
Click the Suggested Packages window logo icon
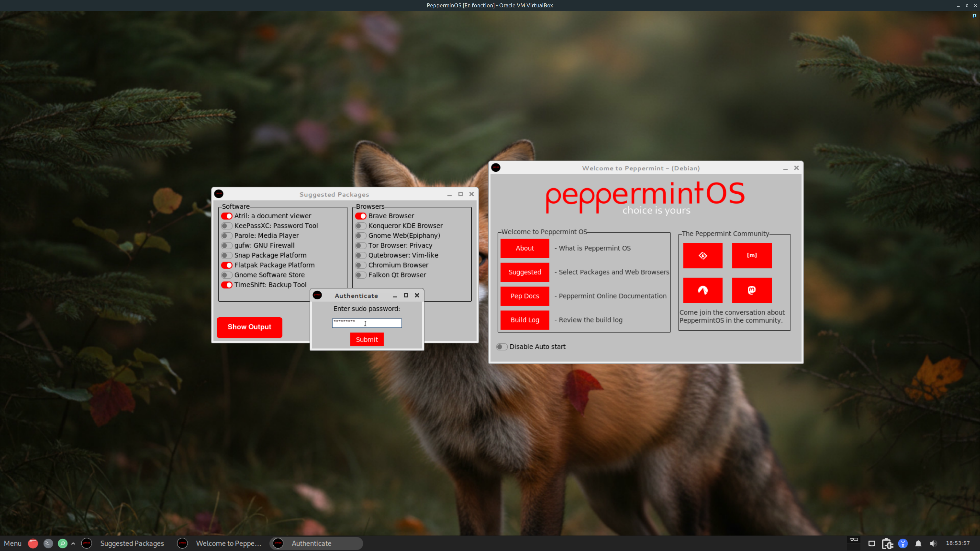point(219,194)
